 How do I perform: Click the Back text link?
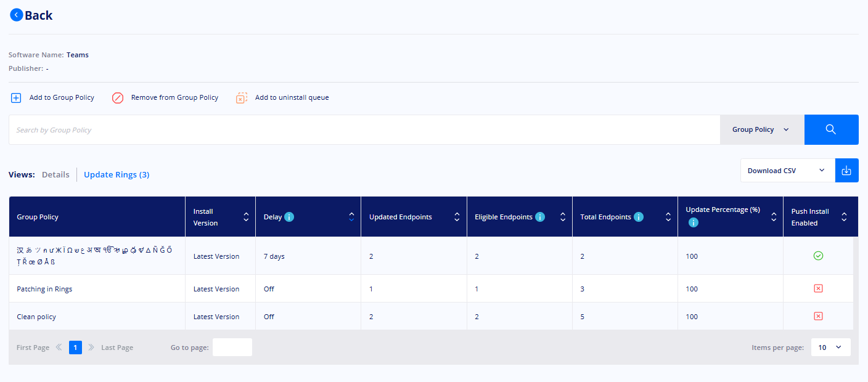(x=38, y=15)
